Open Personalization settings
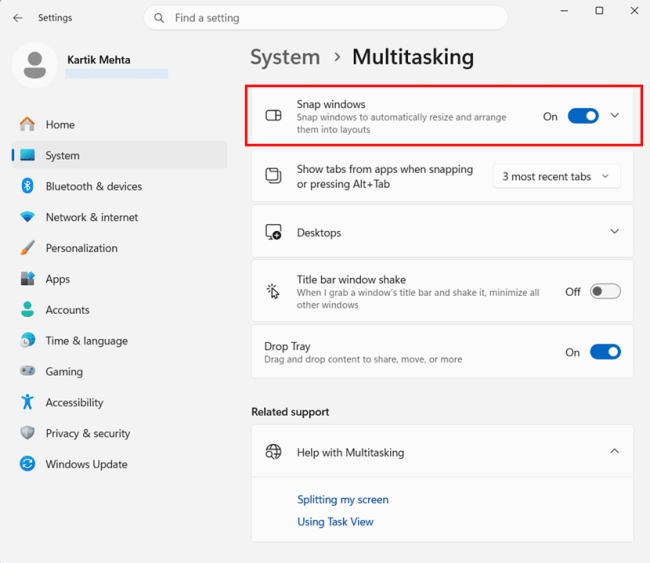 click(119, 248)
